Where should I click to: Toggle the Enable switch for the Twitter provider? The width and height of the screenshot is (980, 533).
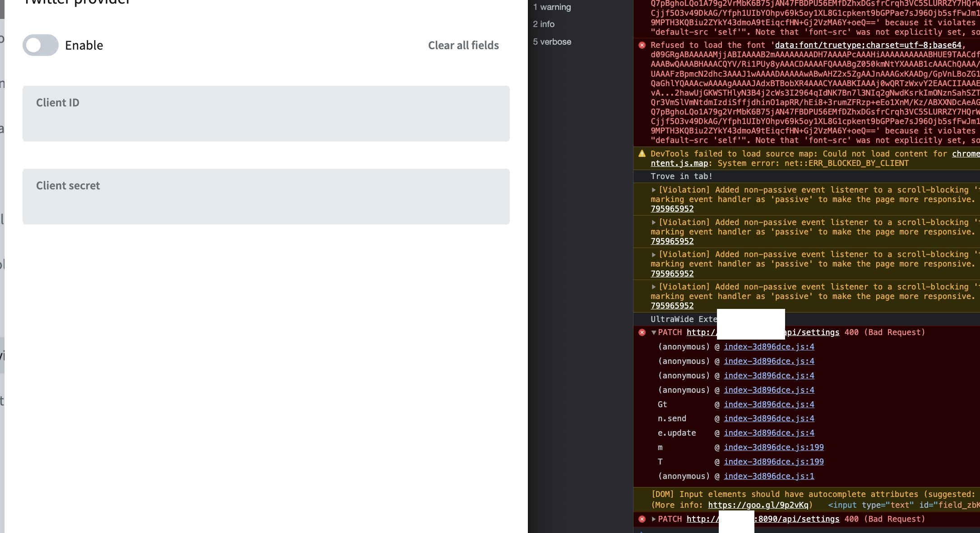pyautogui.click(x=40, y=45)
